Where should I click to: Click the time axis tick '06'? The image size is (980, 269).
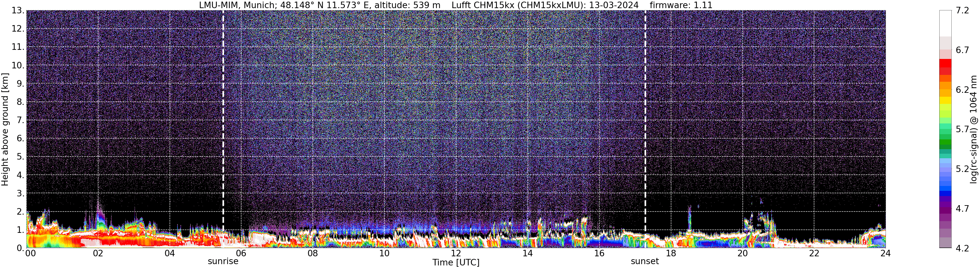[x=241, y=253]
